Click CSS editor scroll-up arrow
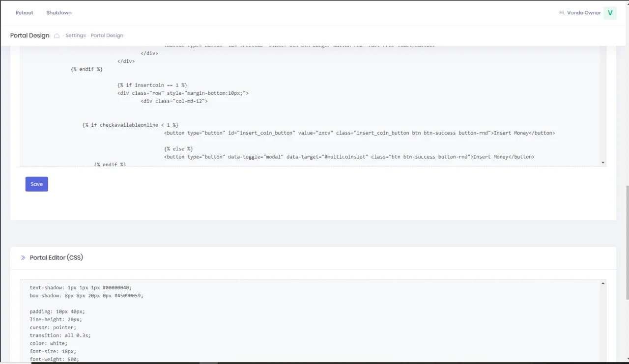 point(603,283)
